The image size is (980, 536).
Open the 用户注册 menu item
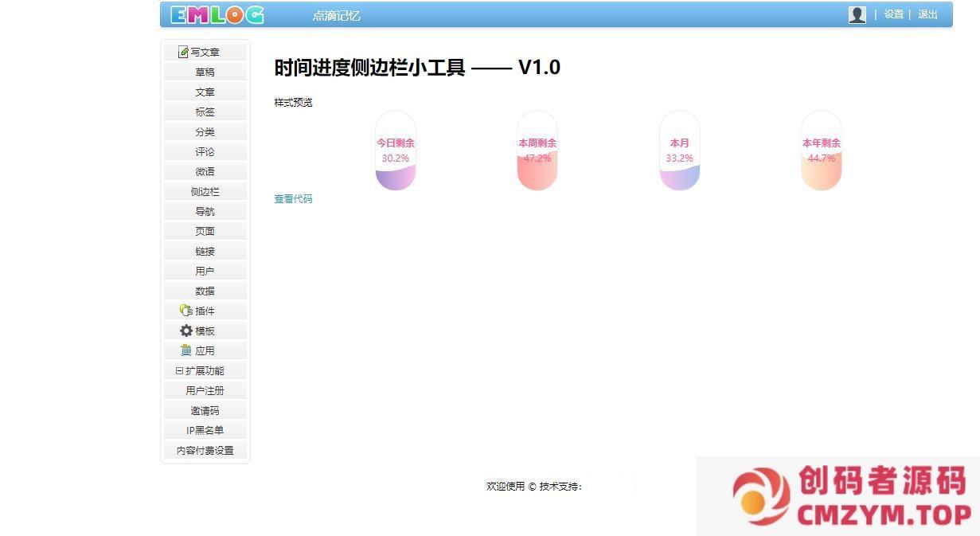pyautogui.click(x=205, y=390)
